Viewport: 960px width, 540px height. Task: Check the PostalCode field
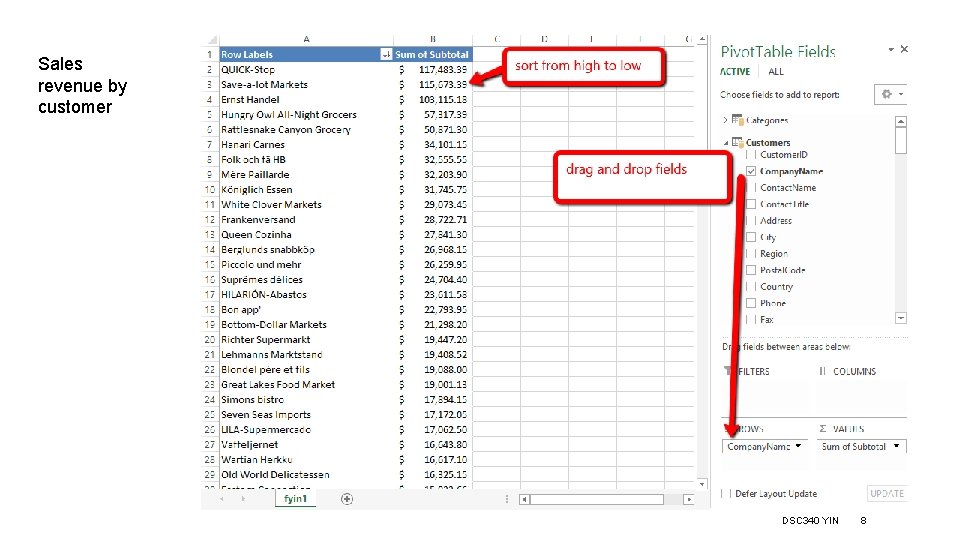click(751, 270)
